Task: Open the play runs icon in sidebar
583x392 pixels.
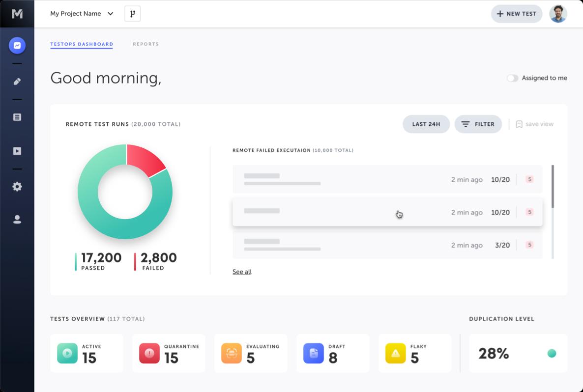Action: [x=17, y=151]
